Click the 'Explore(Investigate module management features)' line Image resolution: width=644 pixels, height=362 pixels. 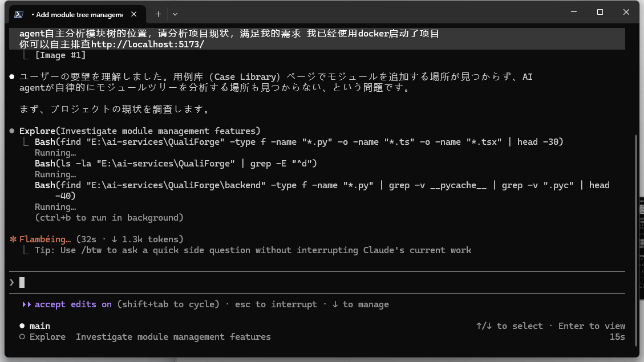coord(140,131)
